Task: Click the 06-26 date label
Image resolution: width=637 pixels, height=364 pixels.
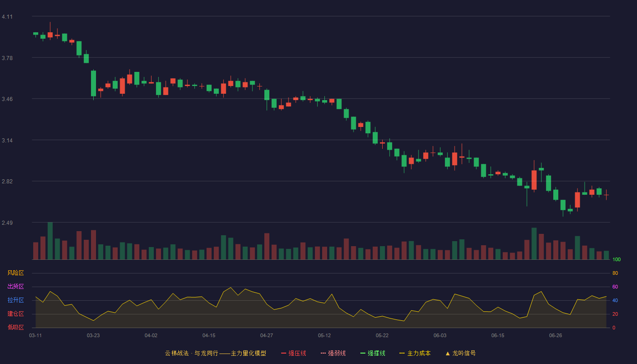Action: point(556,335)
